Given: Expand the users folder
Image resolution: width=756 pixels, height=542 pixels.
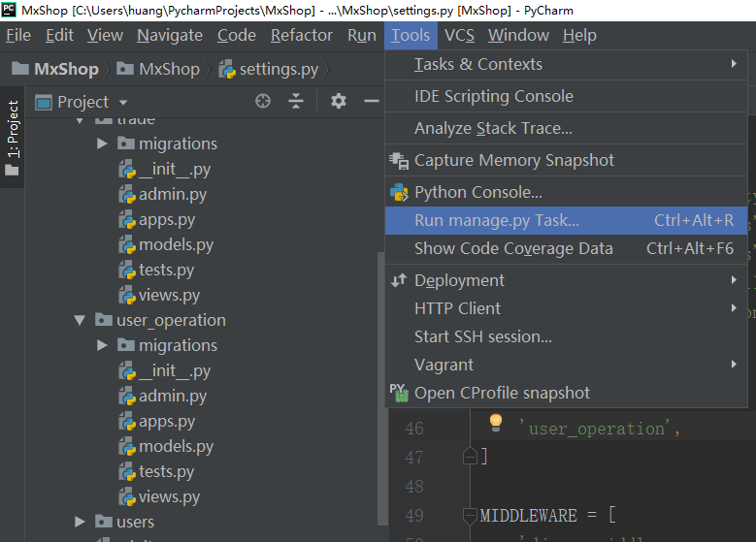Looking at the screenshot, I should tap(80, 522).
